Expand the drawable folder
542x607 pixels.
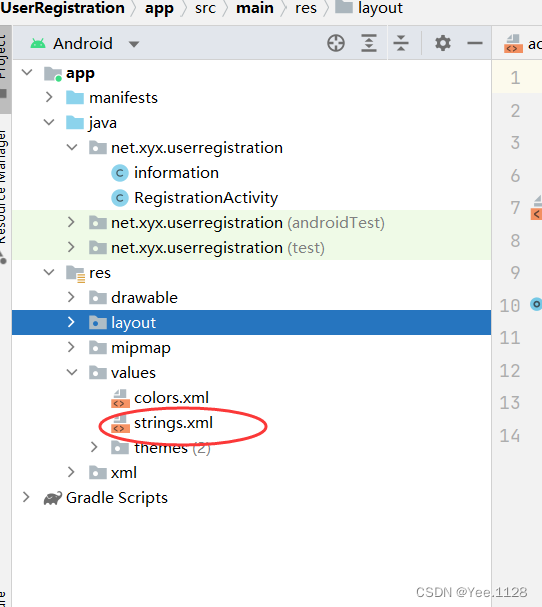click(71, 297)
